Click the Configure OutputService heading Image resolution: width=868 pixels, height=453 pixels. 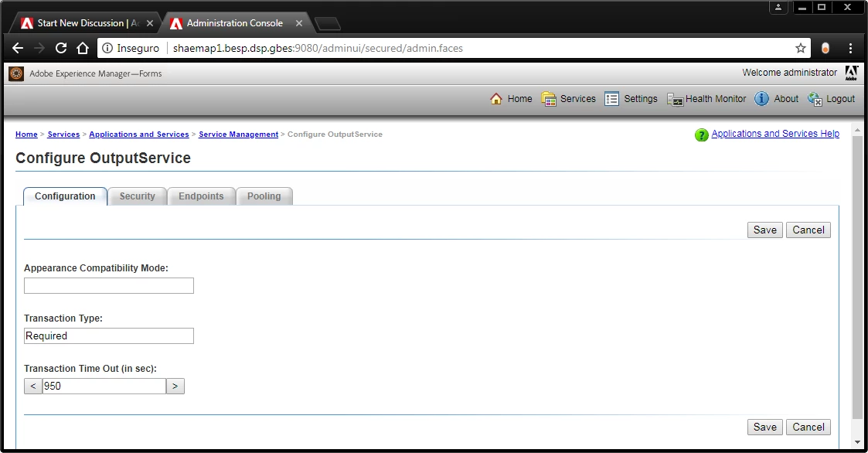point(103,158)
